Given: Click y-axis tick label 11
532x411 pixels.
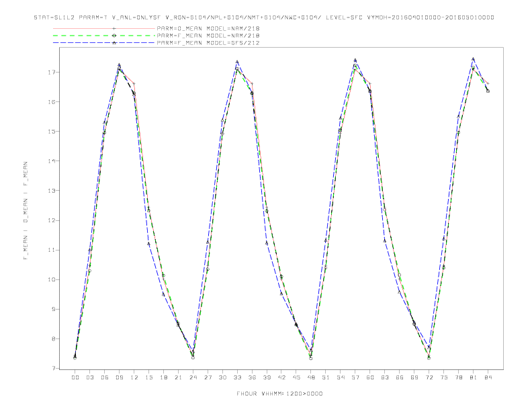Looking at the screenshot, I should 52,250.
